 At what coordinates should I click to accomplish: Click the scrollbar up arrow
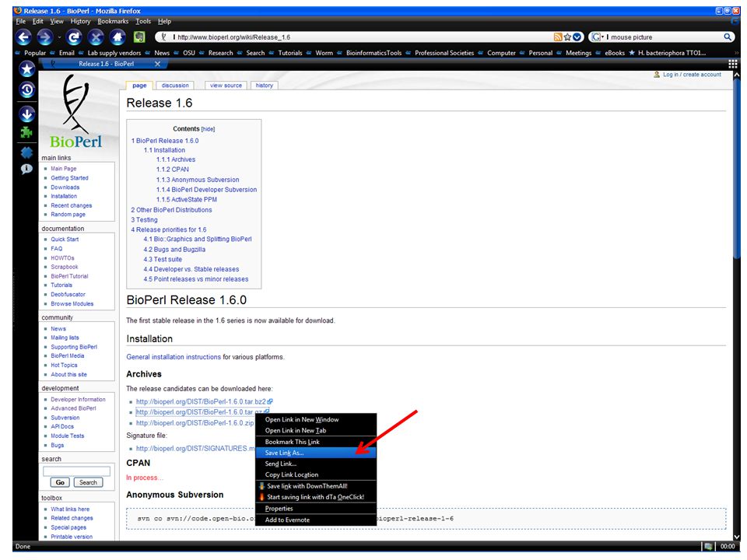[x=737, y=75]
